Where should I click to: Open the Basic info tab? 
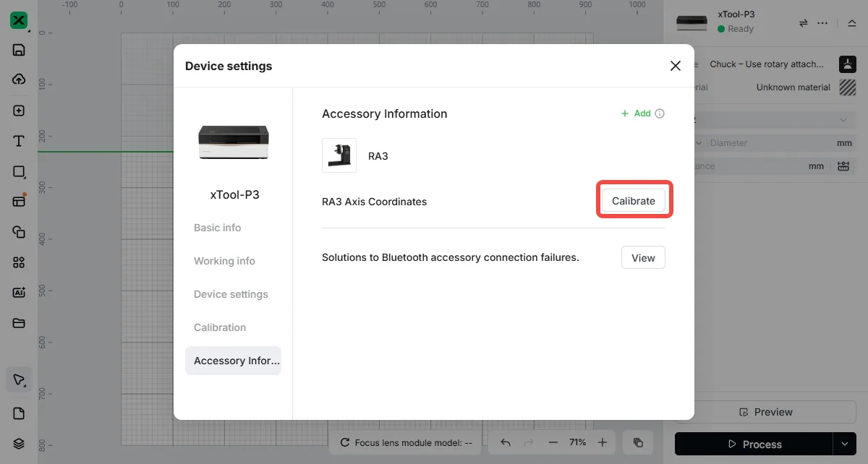pos(218,228)
